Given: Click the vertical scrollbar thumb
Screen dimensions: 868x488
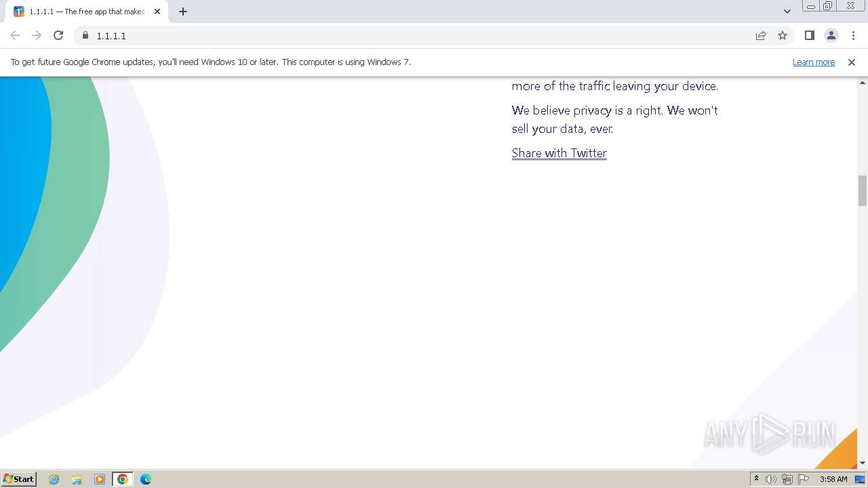Looking at the screenshot, I should coord(863,190).
